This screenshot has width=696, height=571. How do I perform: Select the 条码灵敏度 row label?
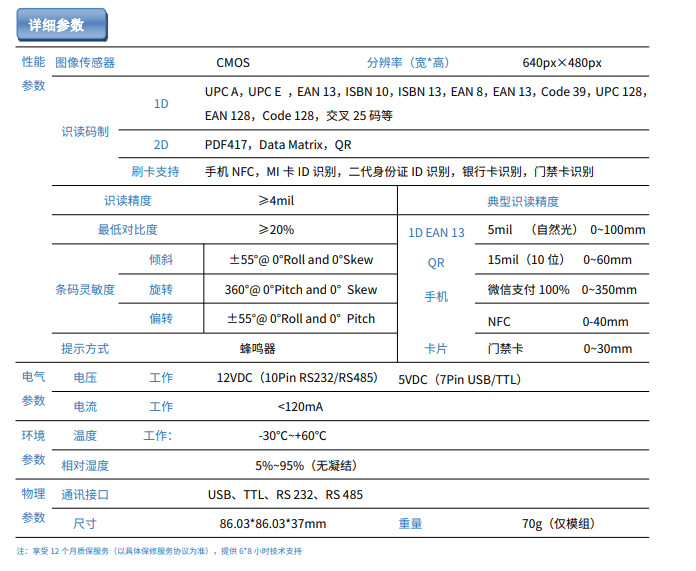tap(85, 290)
